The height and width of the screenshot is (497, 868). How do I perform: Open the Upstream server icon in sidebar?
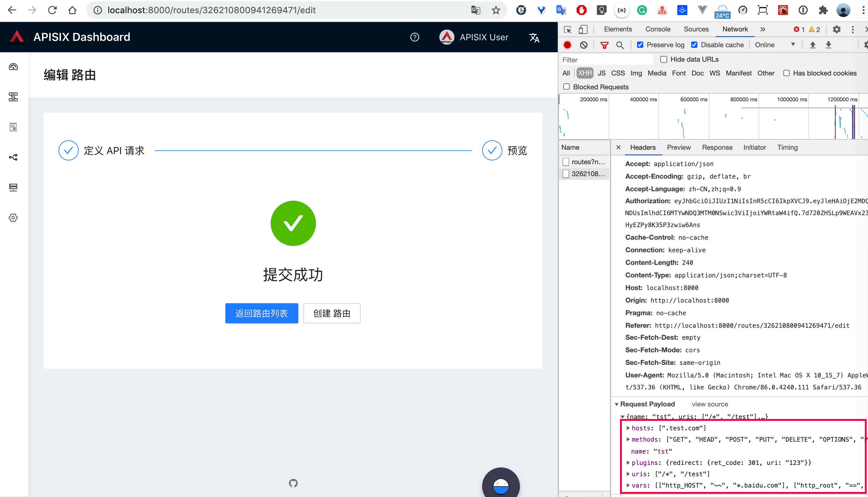click(x=13, y=187)
